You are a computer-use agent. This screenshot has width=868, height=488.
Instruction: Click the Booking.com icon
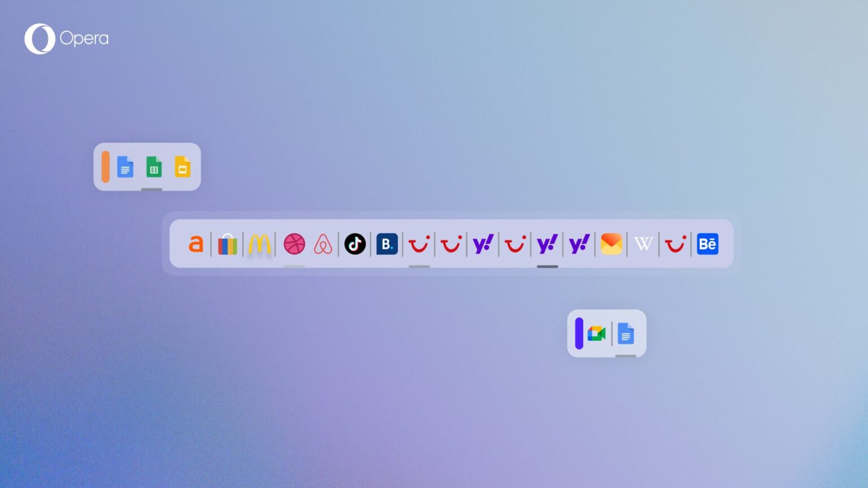[x=387, y=243]
